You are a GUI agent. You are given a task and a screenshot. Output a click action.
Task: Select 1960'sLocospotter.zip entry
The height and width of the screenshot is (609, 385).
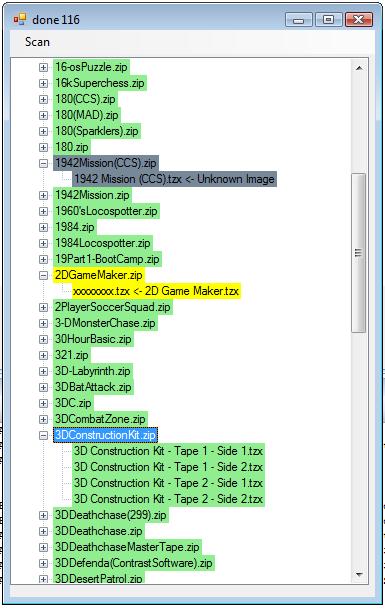point(106,211)
